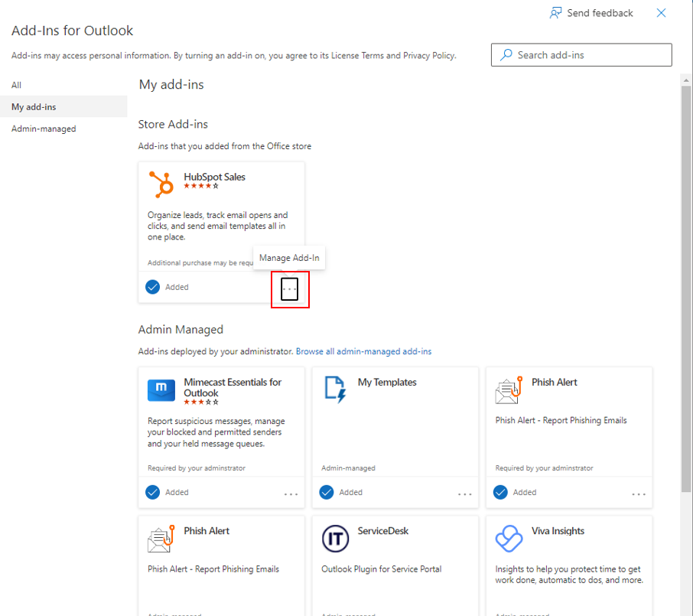Click the Phish Alert icon beside My Templates

pyautogui.click(x=509, y=389)
